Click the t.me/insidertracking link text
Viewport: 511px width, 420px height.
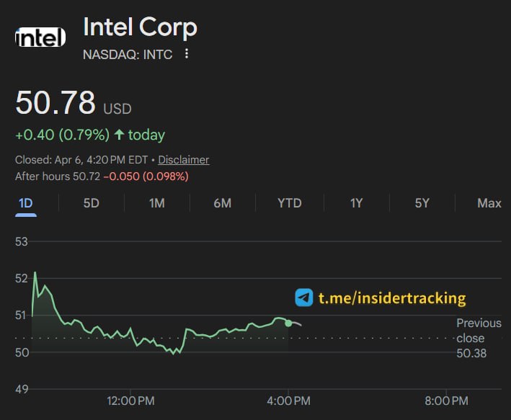point(392,298)
